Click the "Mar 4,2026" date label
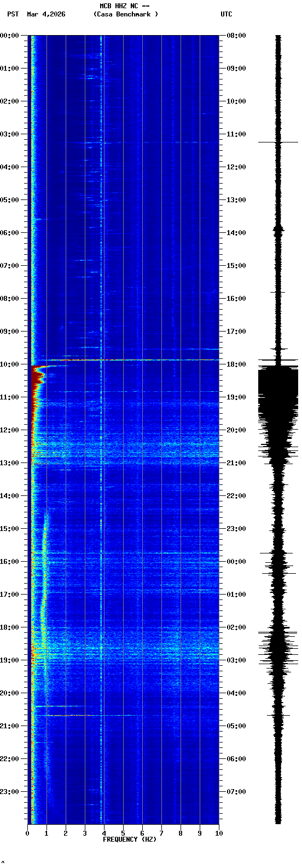302x868 pixels. pyautogui.click(x=46, y=14)
